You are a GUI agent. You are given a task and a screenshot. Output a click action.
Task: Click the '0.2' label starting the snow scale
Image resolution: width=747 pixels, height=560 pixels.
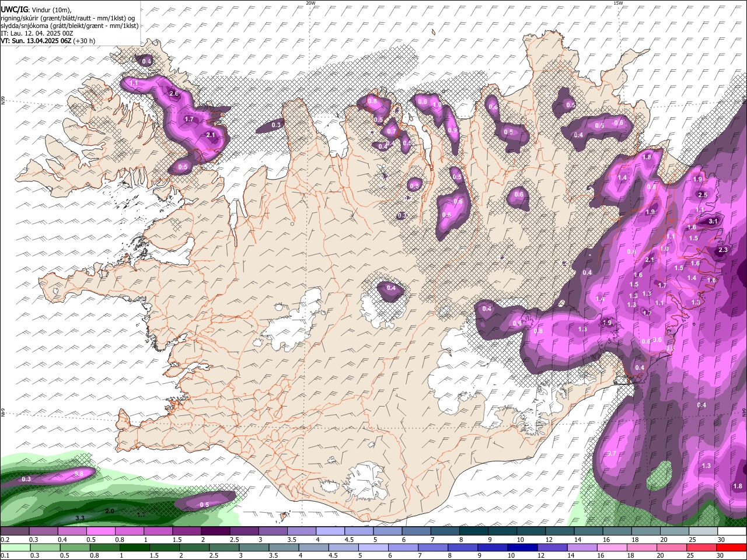[x=5, y=540]
